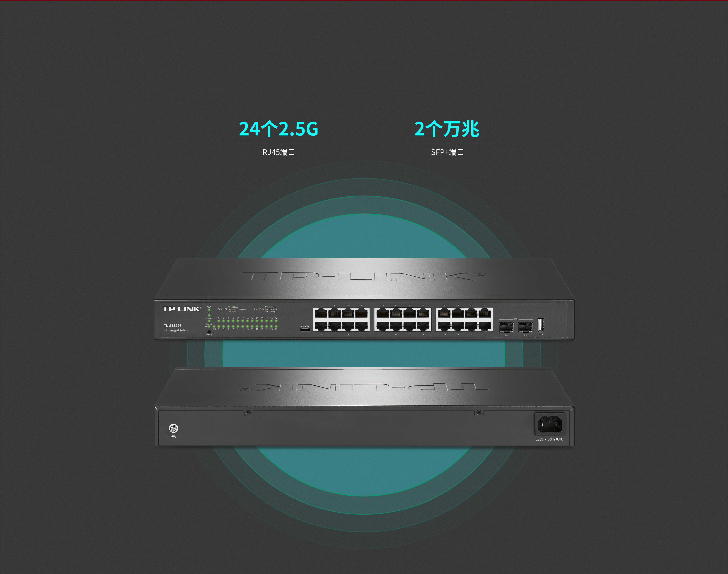Click the power socket on rear panel

pyautogui.click(x=550, y=423)
